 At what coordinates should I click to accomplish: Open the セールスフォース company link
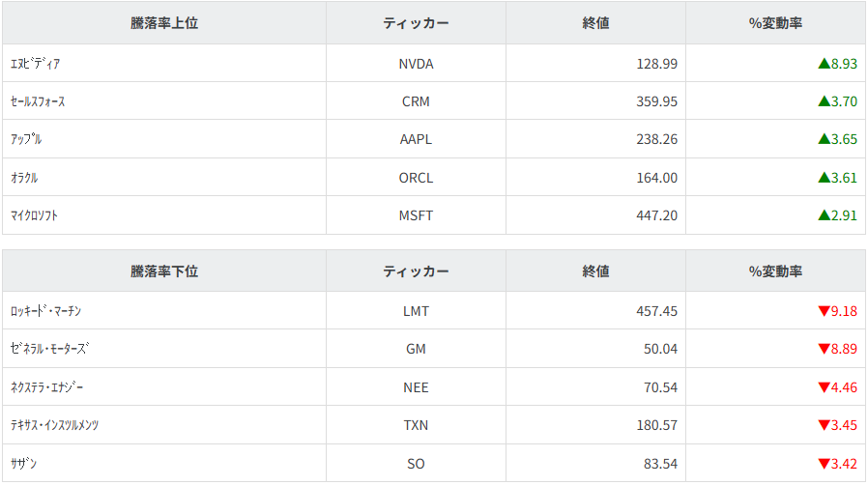point(39,101)
